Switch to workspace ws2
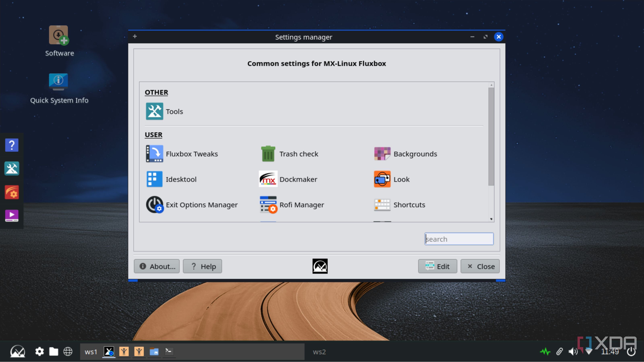 [319, 352]
